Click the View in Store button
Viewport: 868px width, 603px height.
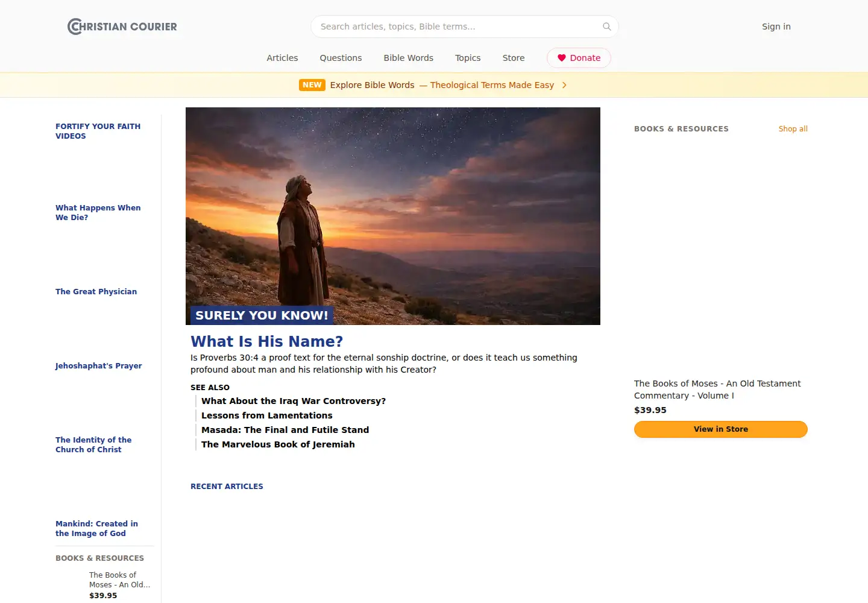pos(721,429)
